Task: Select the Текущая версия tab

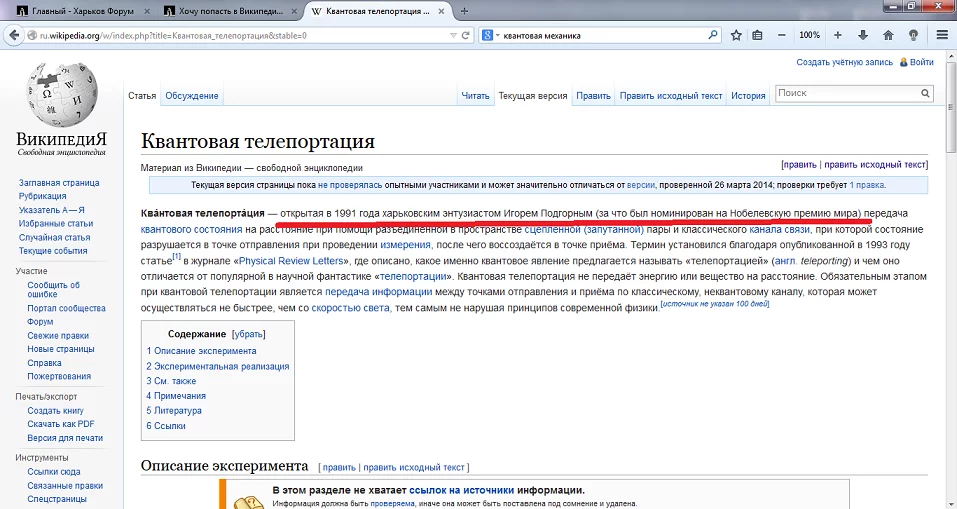Action: [533, 96]
